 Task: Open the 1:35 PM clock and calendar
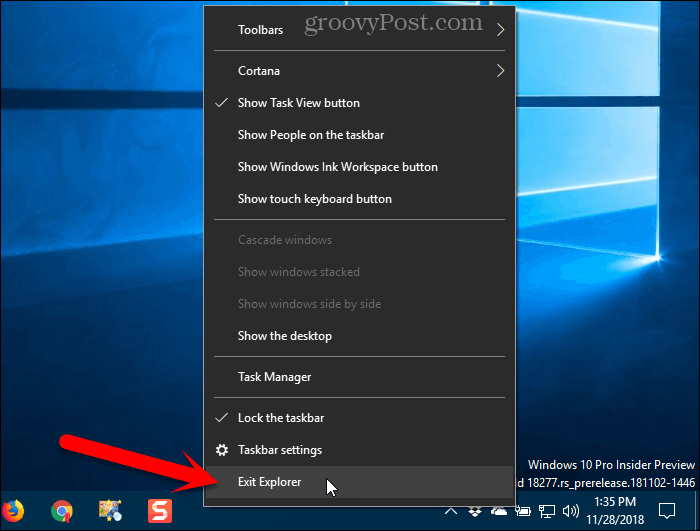point(615,510)
